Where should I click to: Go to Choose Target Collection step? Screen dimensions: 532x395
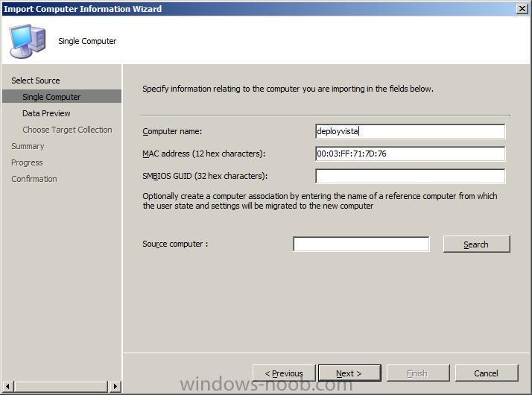click(67, 130)
